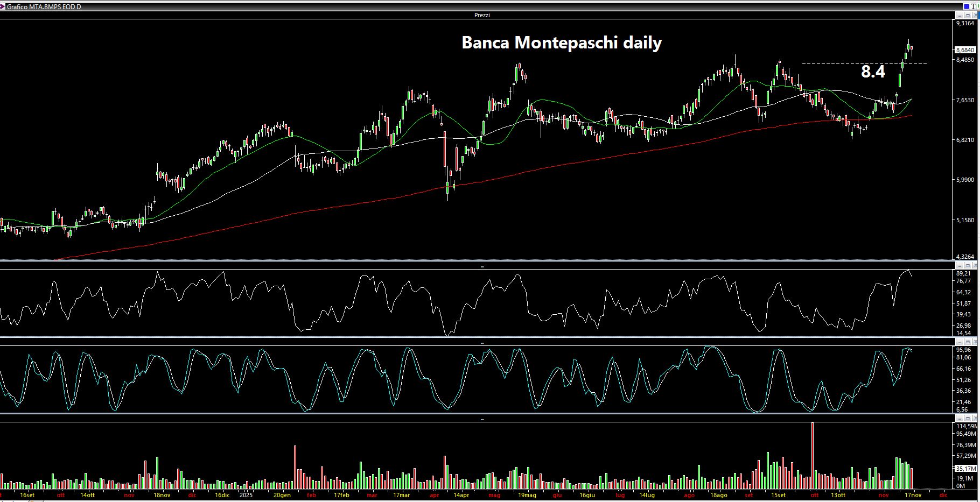Minimize the Prezzi price panel

tap(959, 15)
